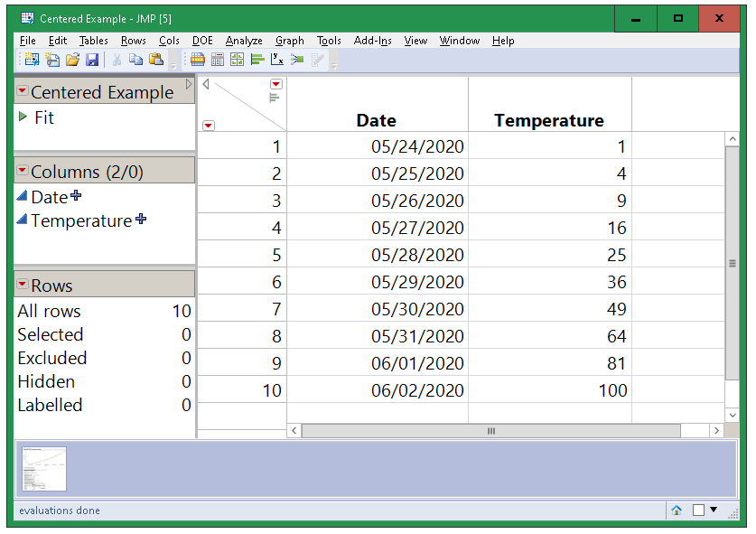Screen dimensions: 756x534
Task: Click the column filter bars icon in table corner
Action: (275, 98)
